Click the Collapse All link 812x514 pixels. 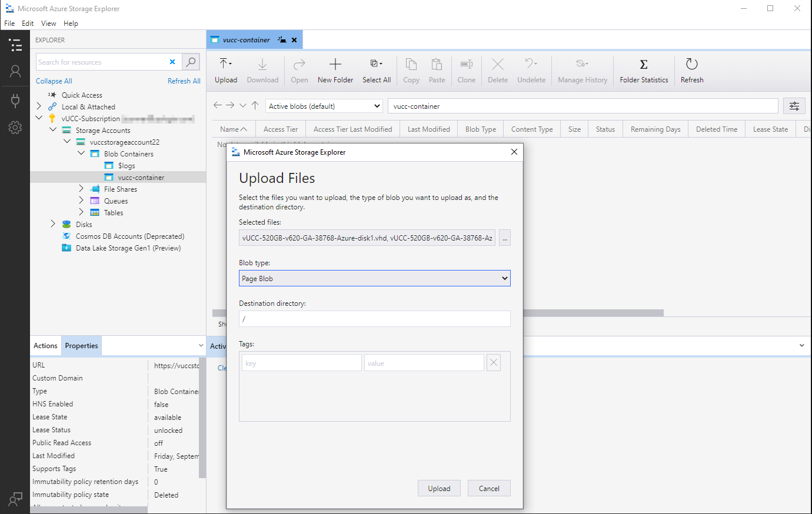click(x=54, y=81)
